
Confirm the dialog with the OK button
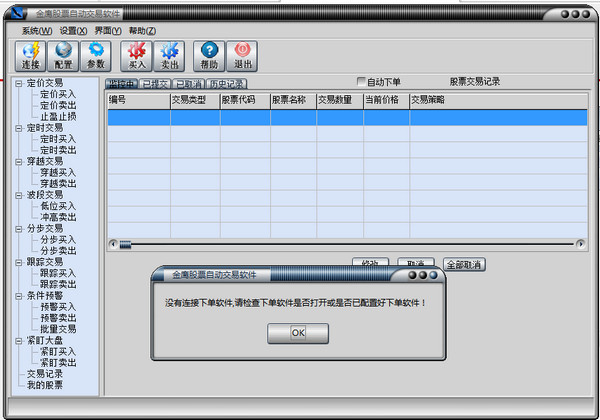(x=298, y=333)
